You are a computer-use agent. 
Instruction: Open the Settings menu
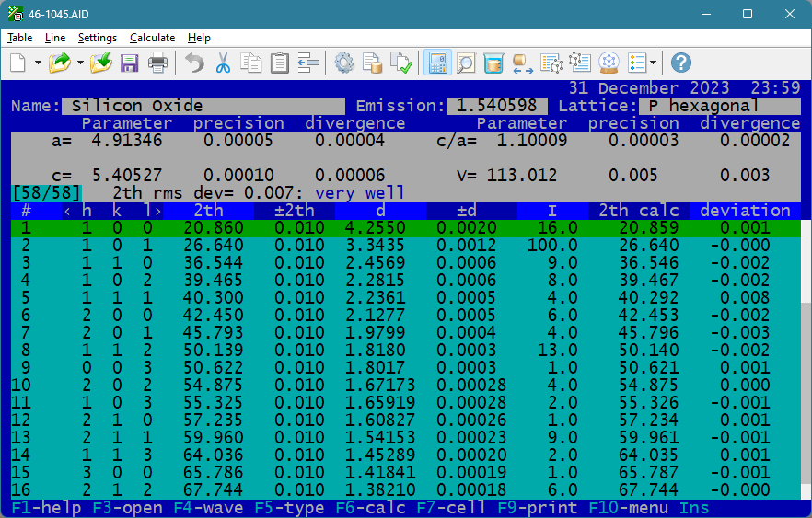click(x=98, y=38)
